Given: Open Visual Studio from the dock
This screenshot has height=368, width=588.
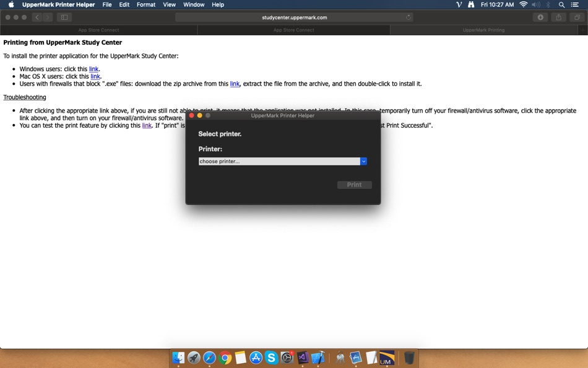Looking at the screenshot, I should [303, 357].
